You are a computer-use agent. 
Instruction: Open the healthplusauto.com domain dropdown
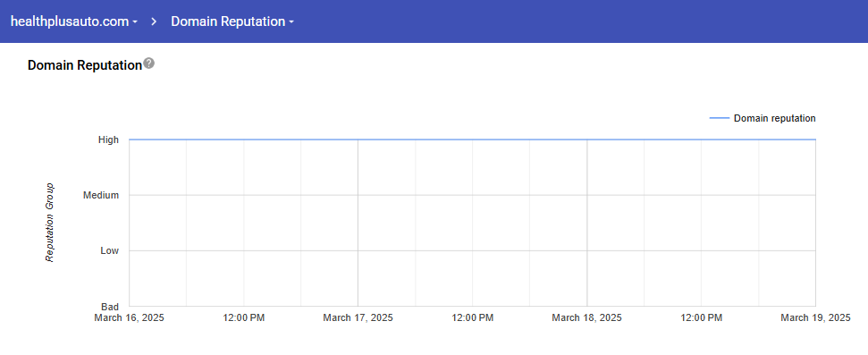coord(74,21)
